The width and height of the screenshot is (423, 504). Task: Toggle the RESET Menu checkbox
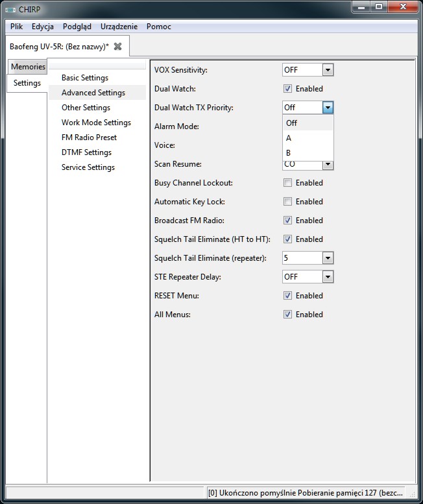[x=287, y=296]
